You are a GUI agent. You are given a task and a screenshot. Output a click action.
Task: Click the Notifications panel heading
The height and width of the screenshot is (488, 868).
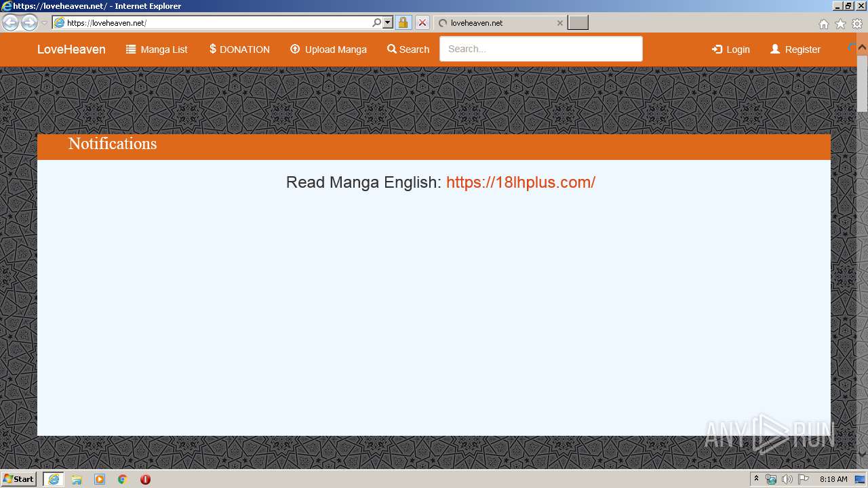(x=113, y=144)
